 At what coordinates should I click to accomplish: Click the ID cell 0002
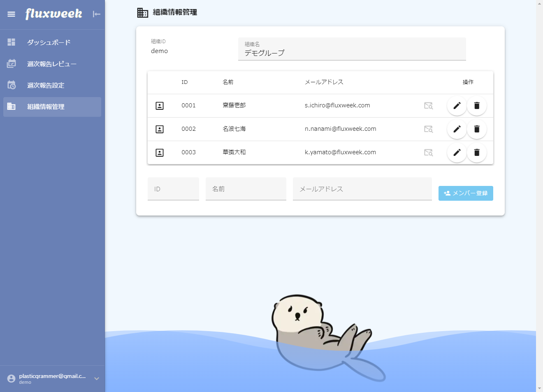(189, 129)
